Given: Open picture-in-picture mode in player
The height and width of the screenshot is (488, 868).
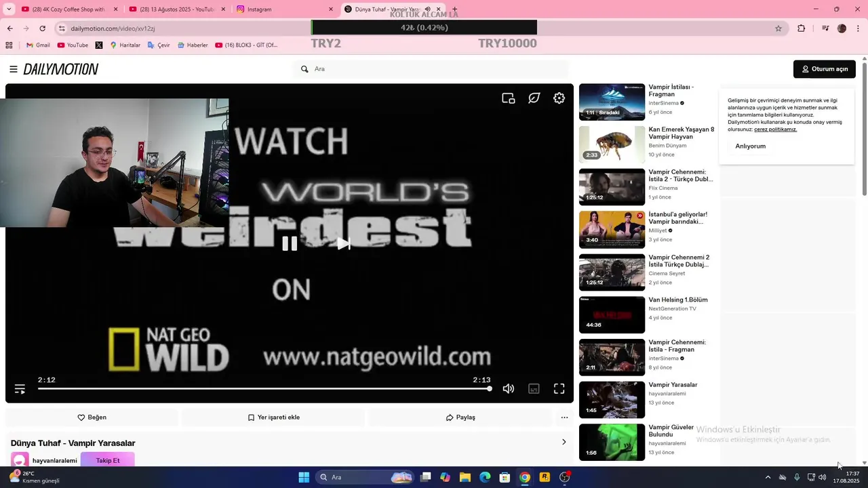Looking at the screenshot, I should click(x=509, y=98).
